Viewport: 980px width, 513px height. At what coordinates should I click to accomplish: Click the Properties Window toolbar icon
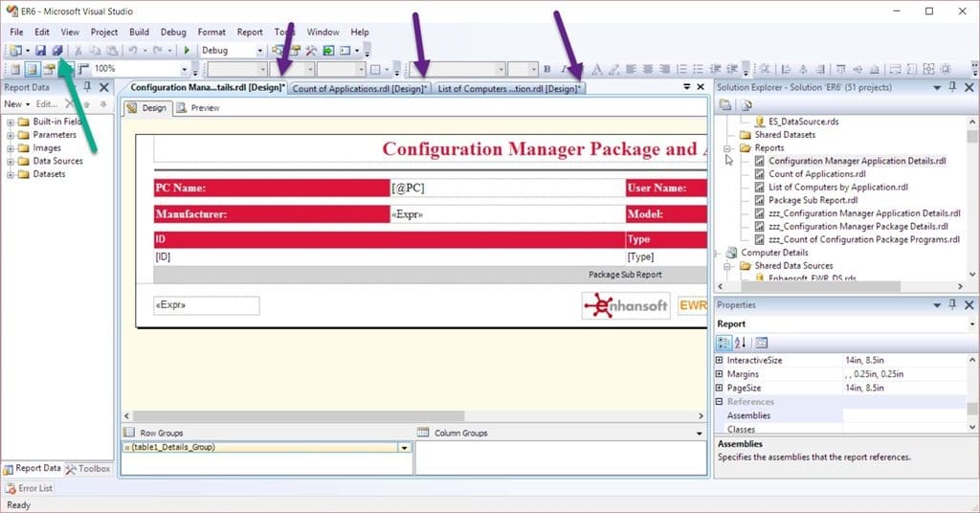[295, 50]
